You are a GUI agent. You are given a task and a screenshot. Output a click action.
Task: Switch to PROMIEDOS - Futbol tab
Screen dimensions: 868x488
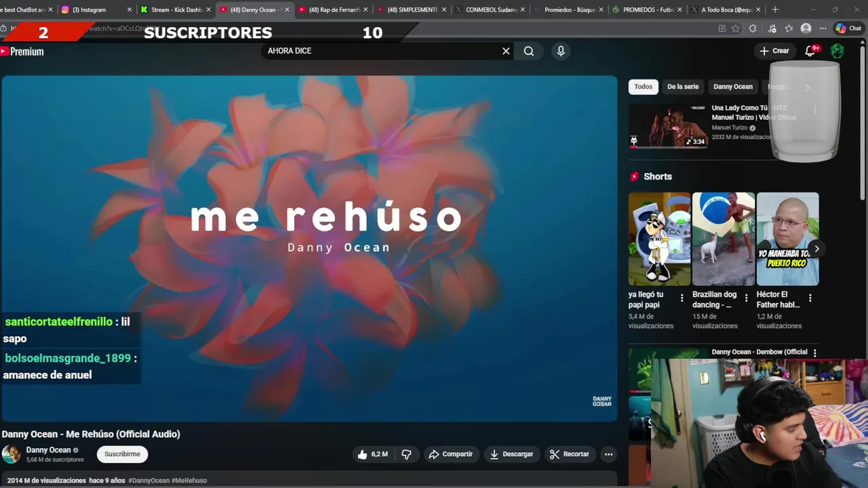(x=644, y=9)
